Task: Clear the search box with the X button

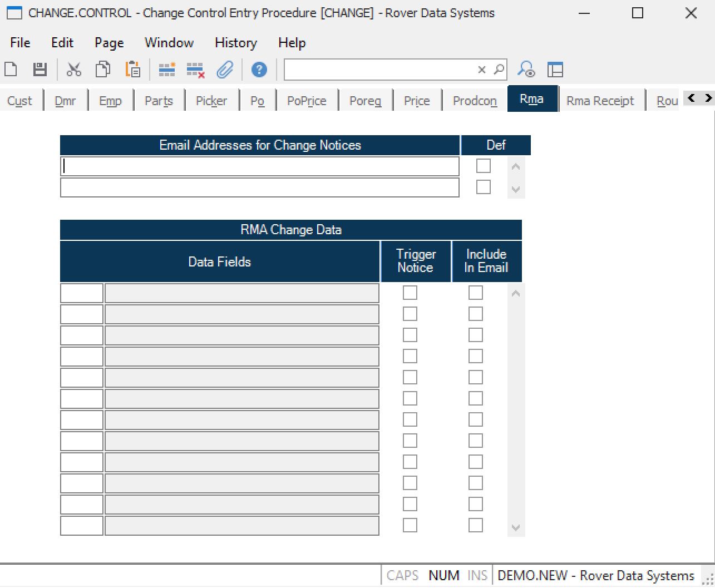Action: tap(482, 70)
